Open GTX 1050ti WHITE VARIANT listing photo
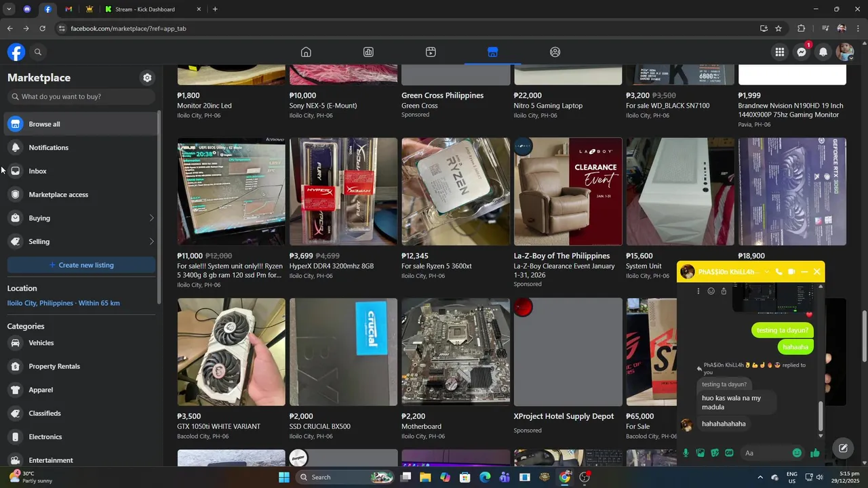 coord(231,352)
